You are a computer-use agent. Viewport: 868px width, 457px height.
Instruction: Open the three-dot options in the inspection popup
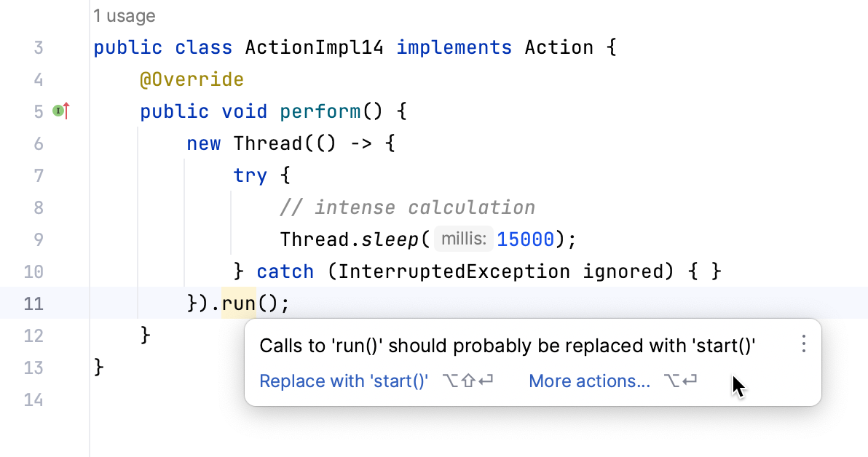point(803,344)
